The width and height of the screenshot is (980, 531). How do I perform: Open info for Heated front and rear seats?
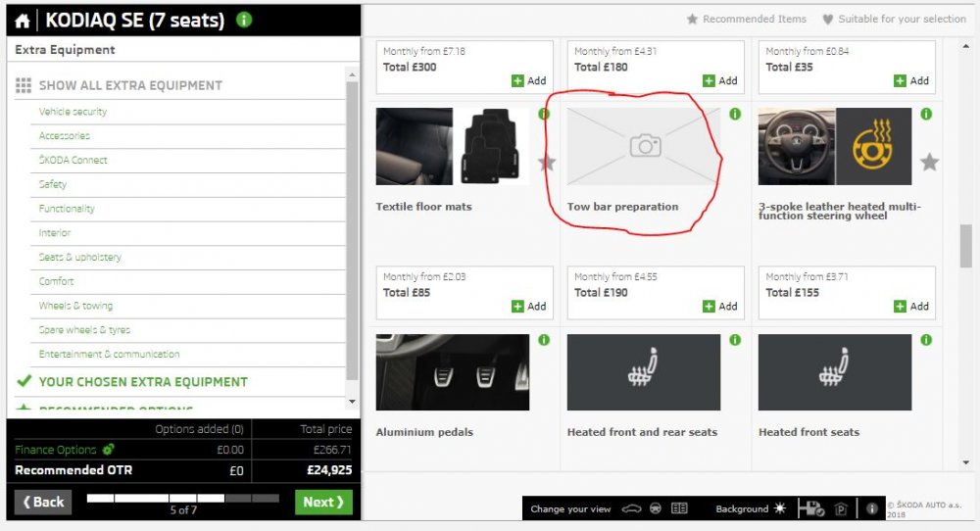[x=735, y=340]
